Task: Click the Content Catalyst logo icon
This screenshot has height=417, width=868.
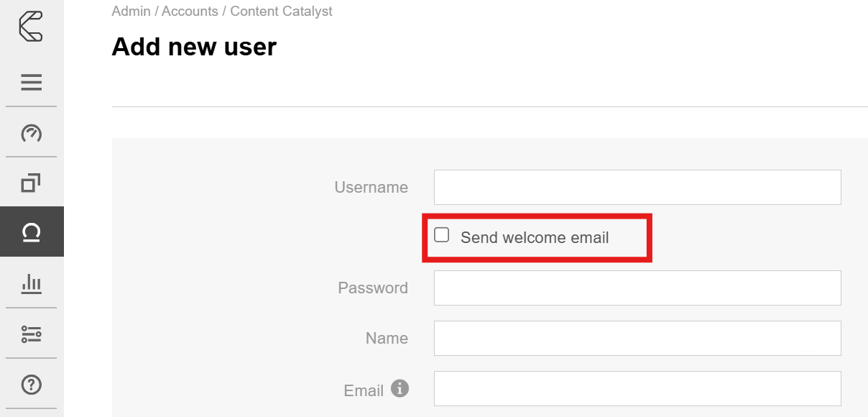Action: point(31,26)
